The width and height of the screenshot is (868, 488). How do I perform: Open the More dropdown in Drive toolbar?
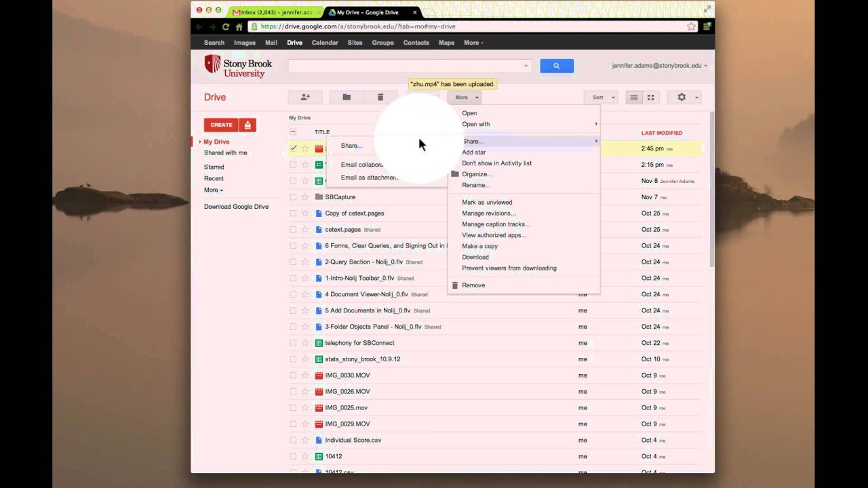465,97
